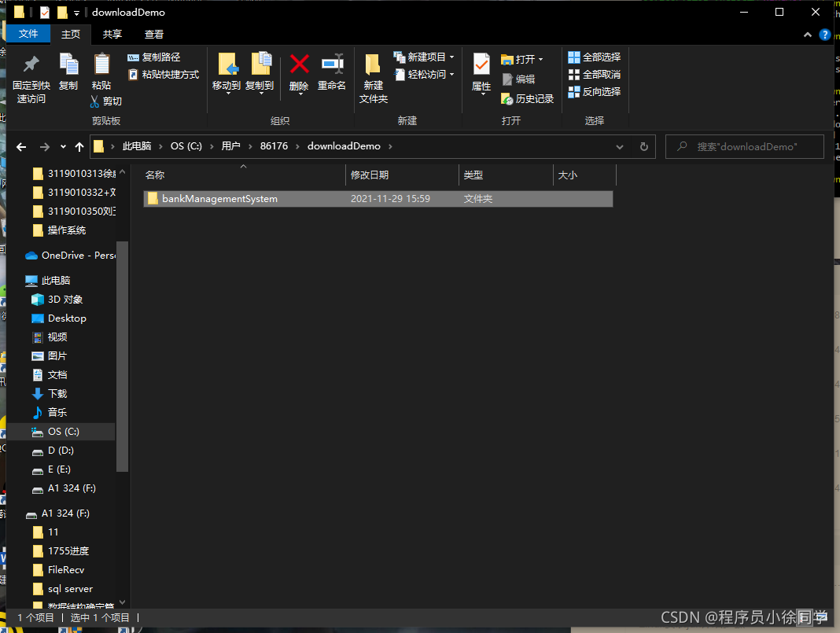Viewport: 840px width, 633px height.
Task: Select 3119010332 folder in sidebar
Action: [x=75, y=192]
